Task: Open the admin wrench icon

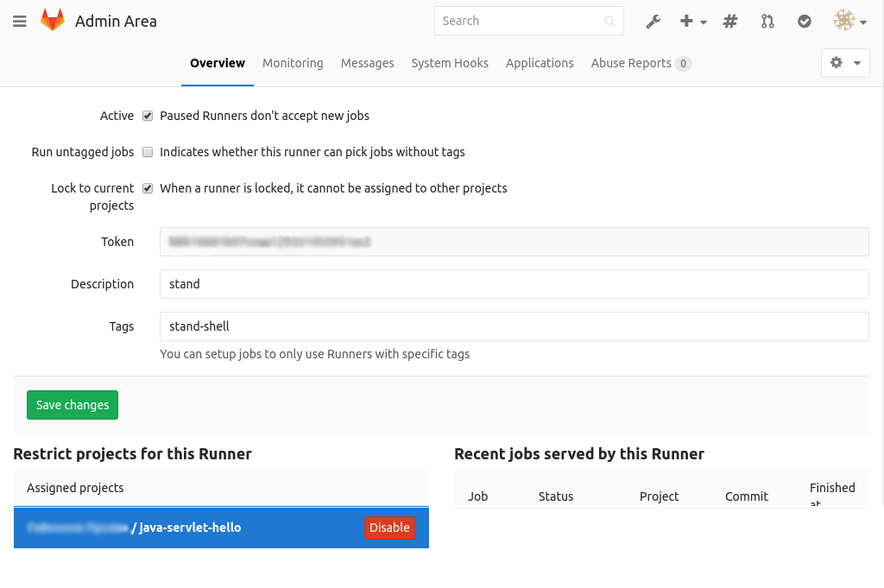Action: [x=653, y=22]
